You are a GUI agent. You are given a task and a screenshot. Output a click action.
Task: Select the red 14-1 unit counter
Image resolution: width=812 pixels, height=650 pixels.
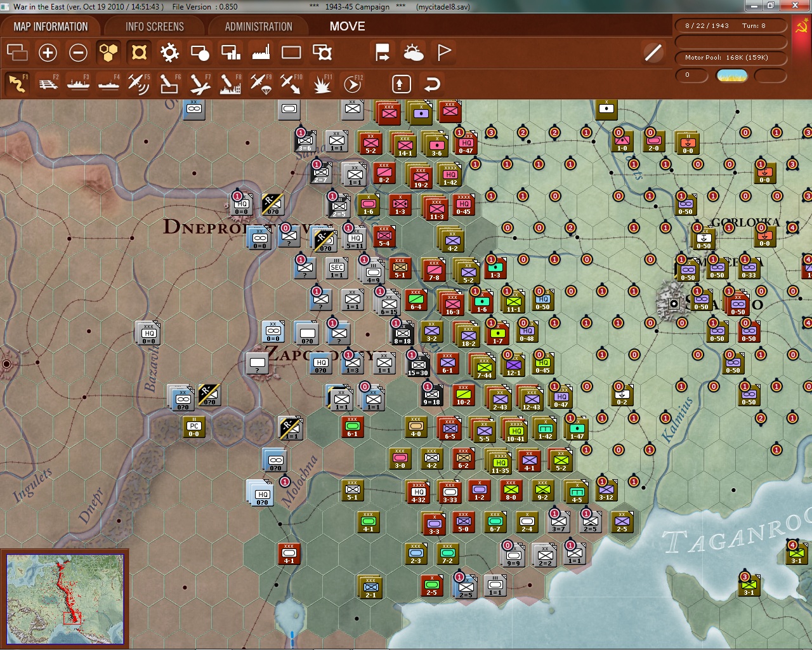tap(405, 145)
